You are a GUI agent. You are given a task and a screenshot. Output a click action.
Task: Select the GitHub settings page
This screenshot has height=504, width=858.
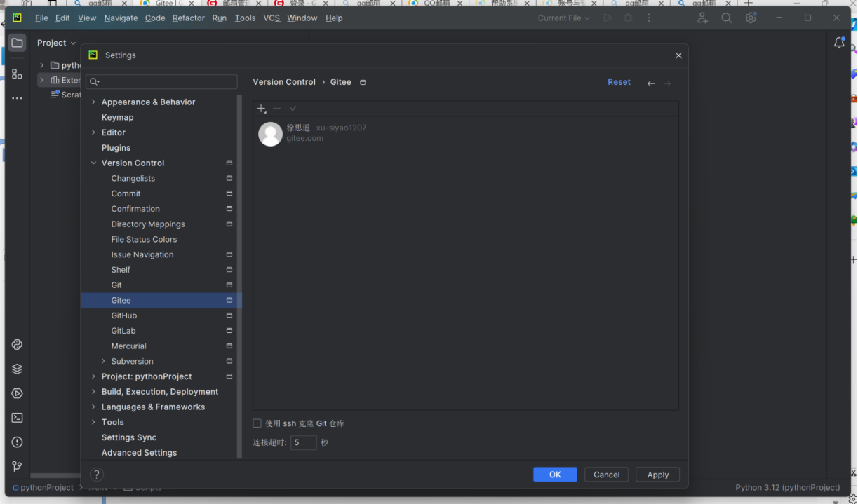[x=124, y=315]
